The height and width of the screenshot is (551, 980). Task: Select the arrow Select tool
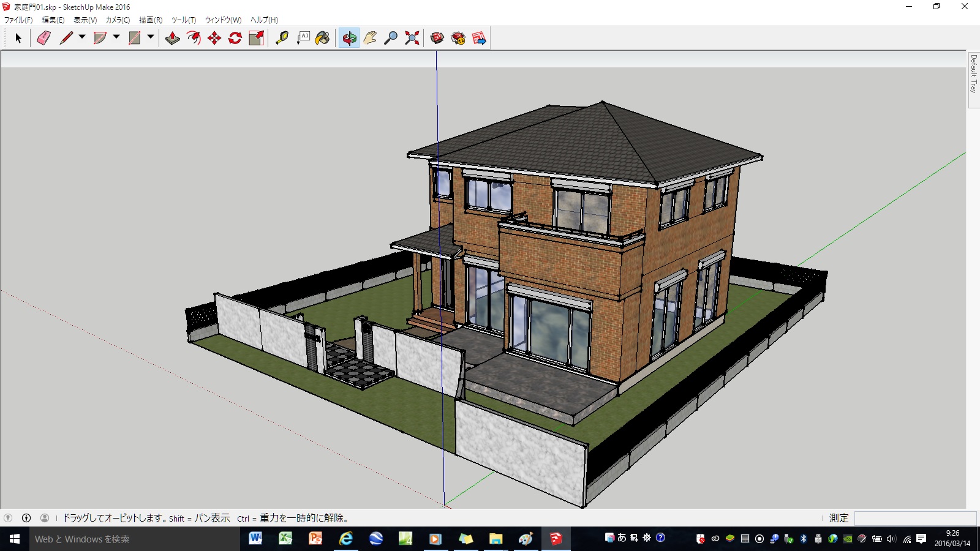(x=18, y=38)
